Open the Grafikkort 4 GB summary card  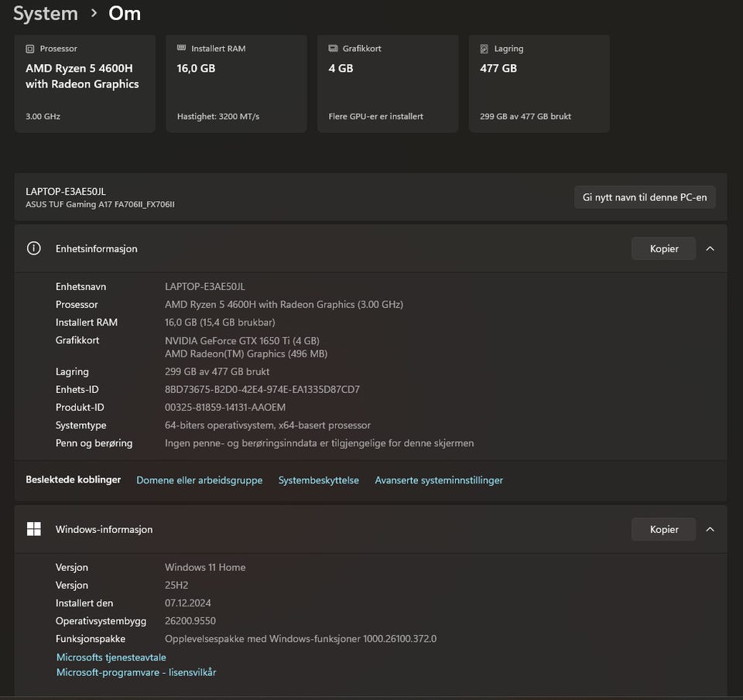[x=388, y=84]
